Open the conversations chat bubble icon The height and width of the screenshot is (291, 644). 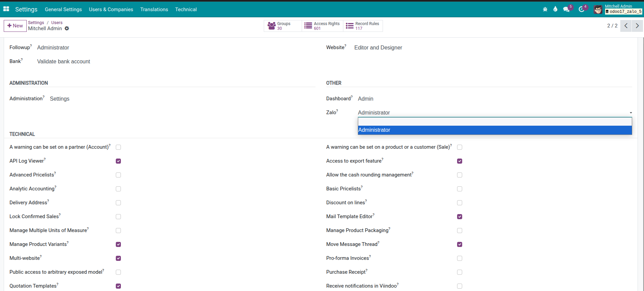point(566,9)
